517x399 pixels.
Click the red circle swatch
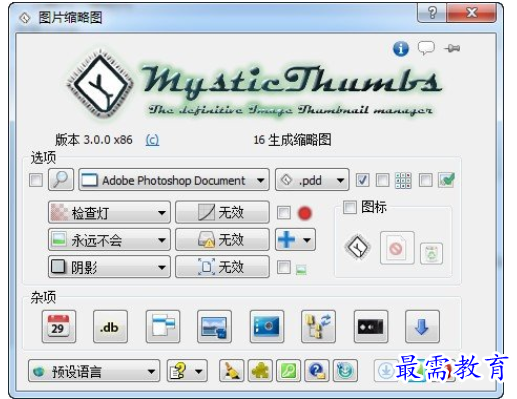(305, 213)
